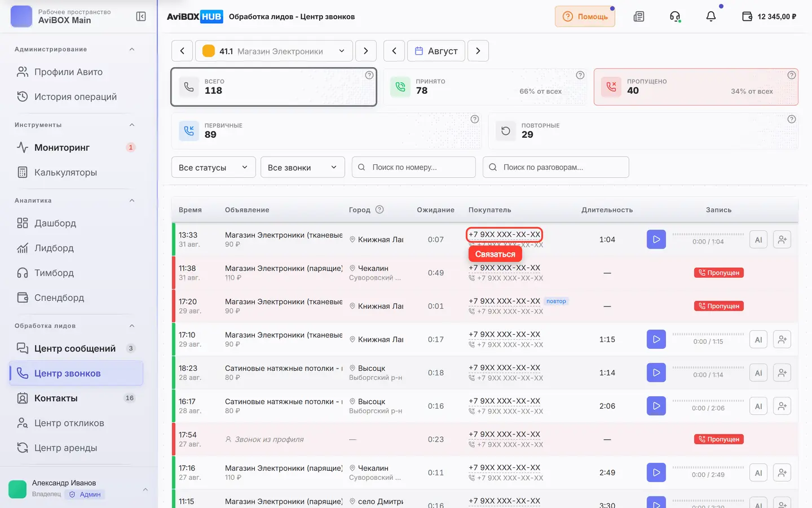
Task: Add contact from the 17:10 call
Action: (x=782, y=339)
